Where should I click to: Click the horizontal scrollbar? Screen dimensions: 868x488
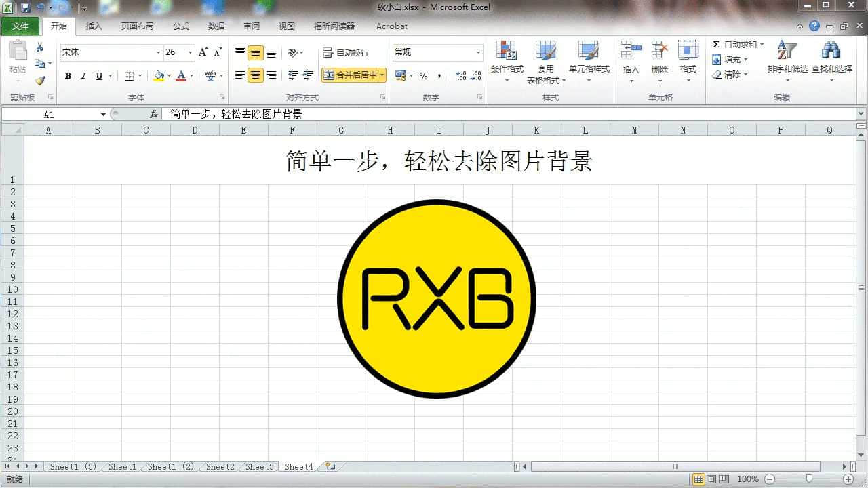675,466
